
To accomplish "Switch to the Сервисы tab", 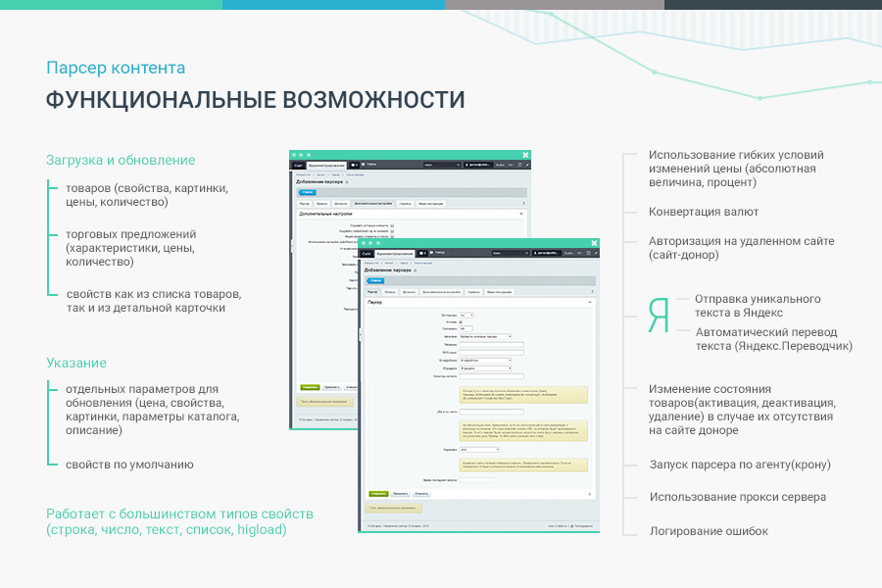I will tap(473, 292).
